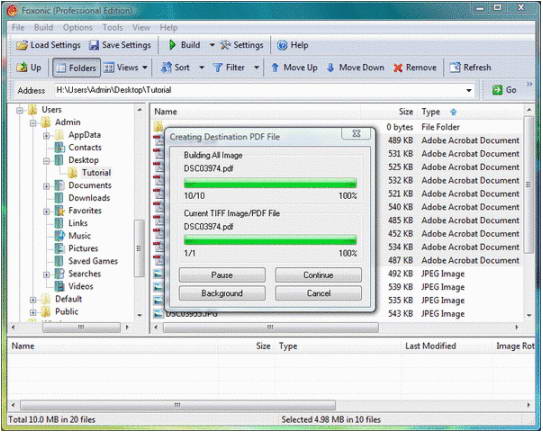Click the file list horizontal scrollbar
The image size is (543, 433).
point(270,327)
